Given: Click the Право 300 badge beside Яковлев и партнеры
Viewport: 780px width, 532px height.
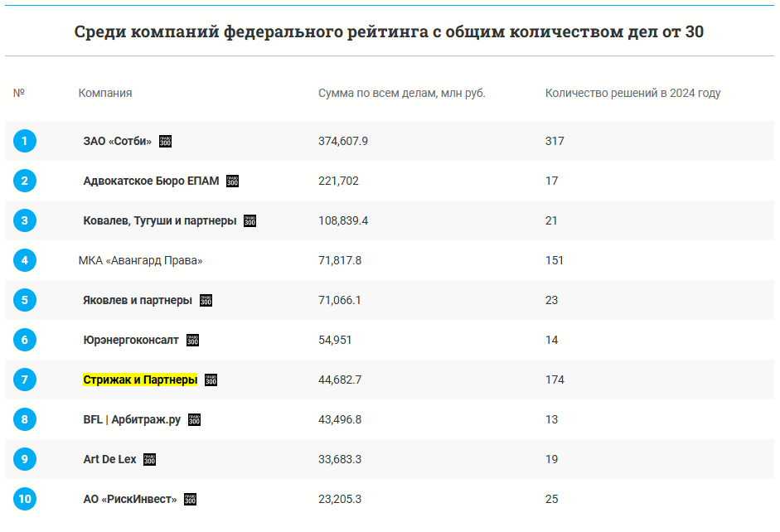Looking at the screenshot, I should tap(206, 300).
